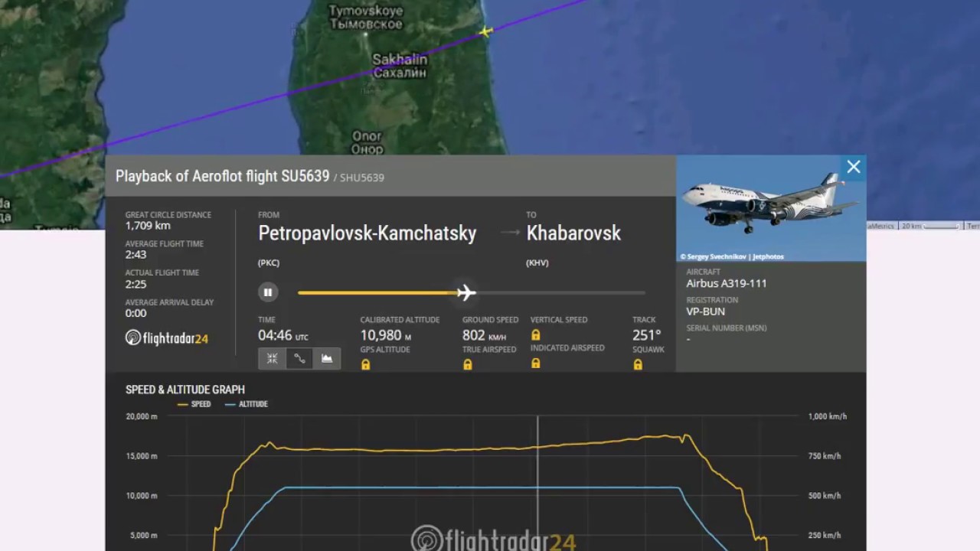Click the Flightradar24 logo in the sidebar
This screenshot has width=980, height=551.
[x=167, y=337]
